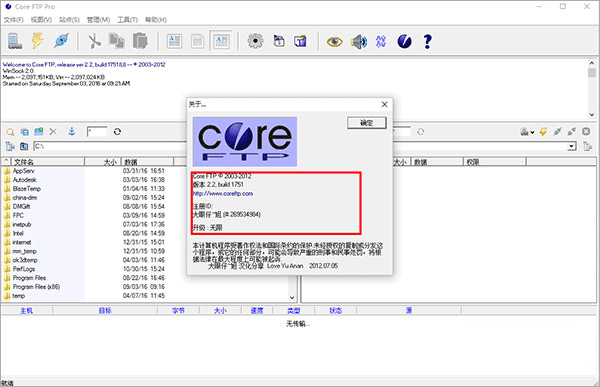Screen dimensions: 600x387
Task: Click the remote panel refresh icon
Action: point(421,132)
